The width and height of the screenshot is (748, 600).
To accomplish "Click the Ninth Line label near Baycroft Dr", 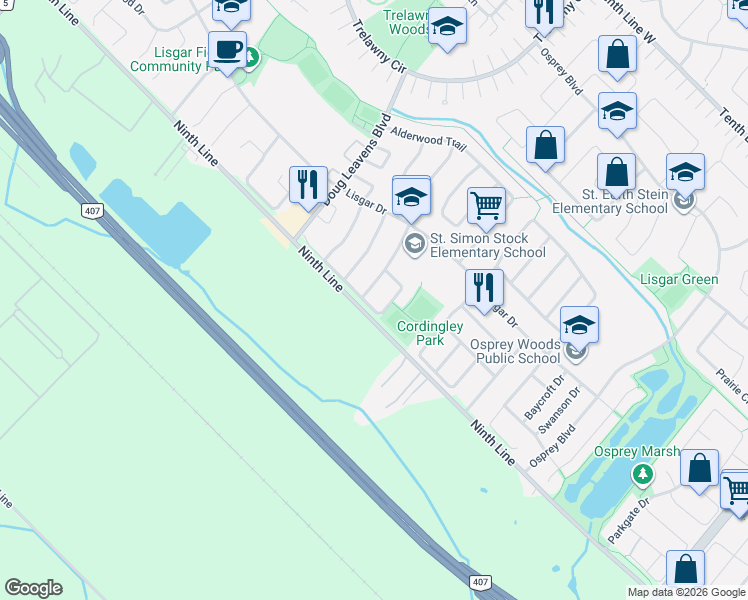I will click(493, 443).
